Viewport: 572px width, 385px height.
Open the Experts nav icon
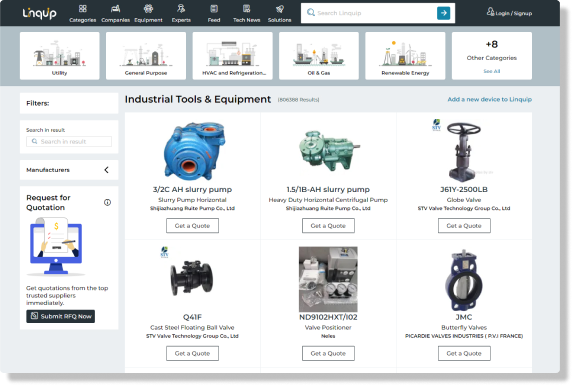pyautogui.click(x=181, y=8)
